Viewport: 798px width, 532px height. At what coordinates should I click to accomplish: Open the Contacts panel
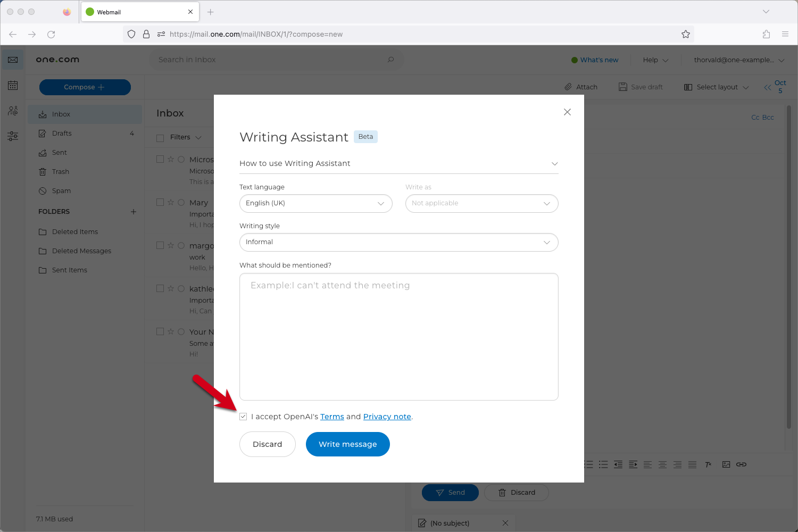coord(12,111)
